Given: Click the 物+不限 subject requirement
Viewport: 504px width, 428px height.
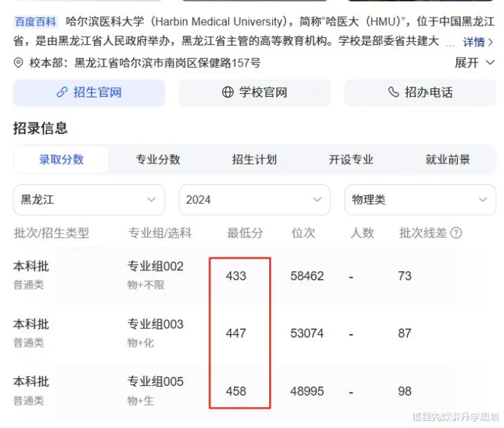Looking at the screenshot, I should (x=146, y=285).
